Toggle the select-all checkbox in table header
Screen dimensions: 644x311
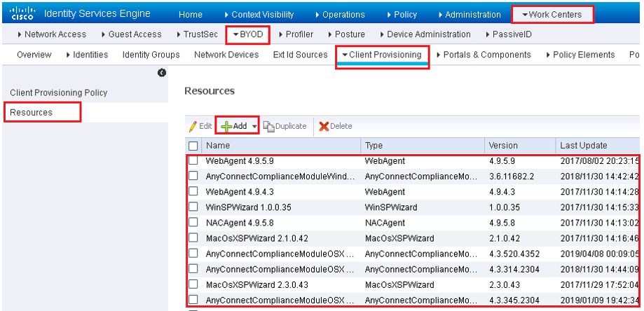(x=193, y=146)
